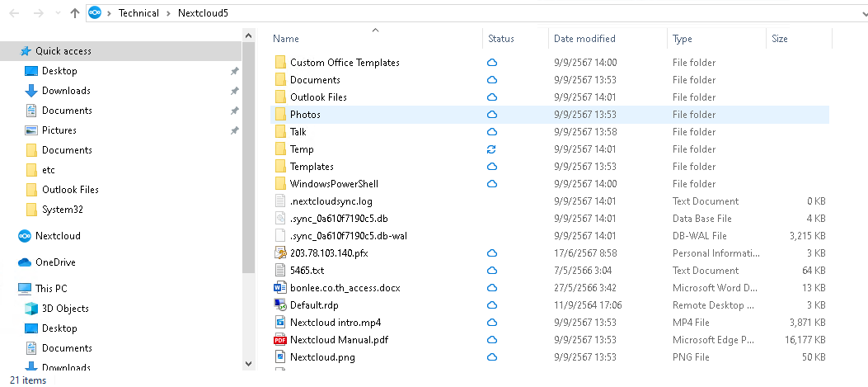This screenshot has height=387, width=868.
Task: Click the Nextcloud icon in the address bar
Action: [95, 13]
